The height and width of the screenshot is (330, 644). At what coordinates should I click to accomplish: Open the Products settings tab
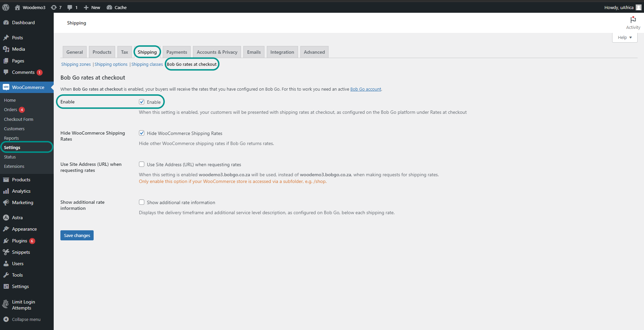102,52
